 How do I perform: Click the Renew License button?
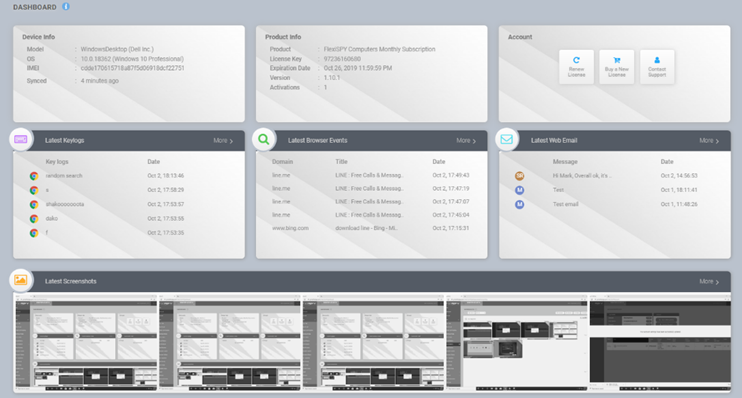pos(576,67)
